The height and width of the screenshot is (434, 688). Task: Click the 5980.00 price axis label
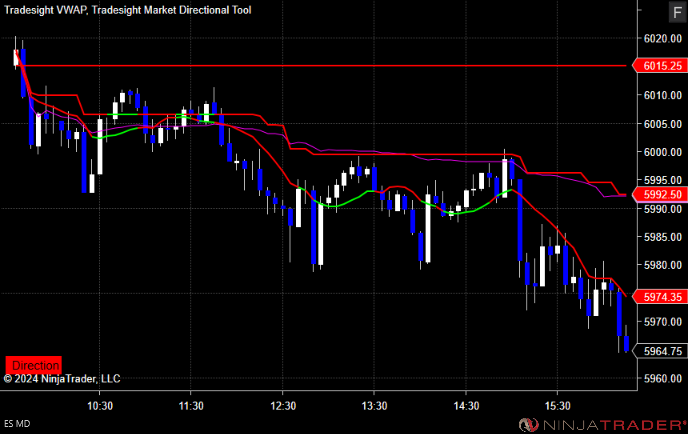tap(663, 265)
